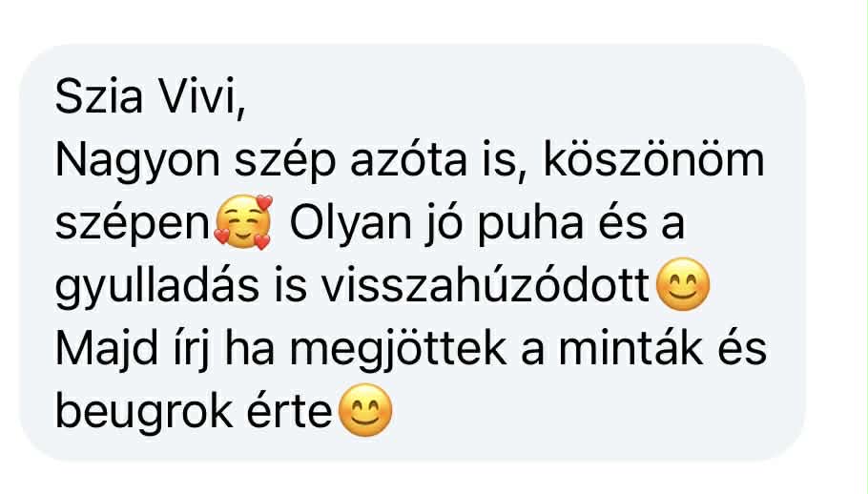Click the smiling face with hearts emoji
This screenshot has height=494, width=868.
(243, 222)
